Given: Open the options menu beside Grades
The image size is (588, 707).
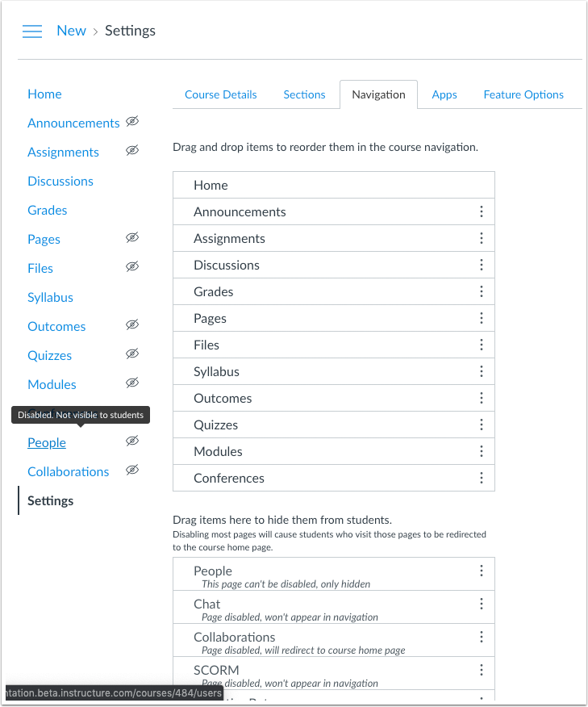Looking at the screenshot, I should tap(482, 291).
